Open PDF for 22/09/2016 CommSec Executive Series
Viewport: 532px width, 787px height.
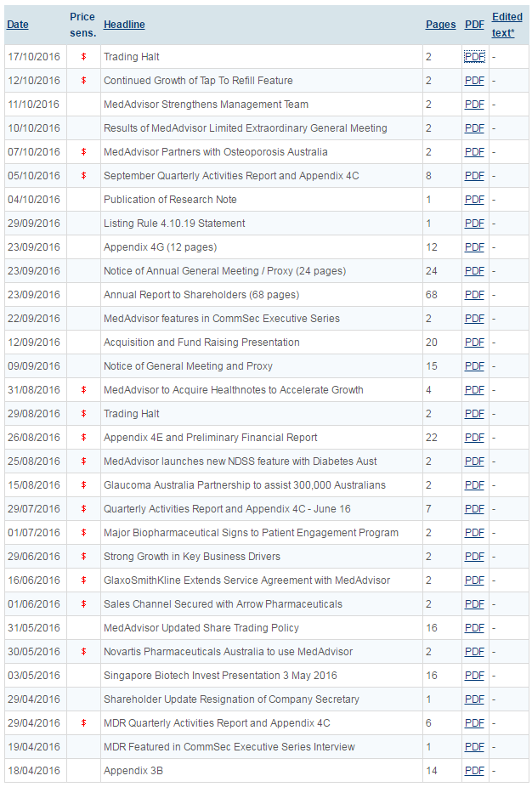click(474, 318)
